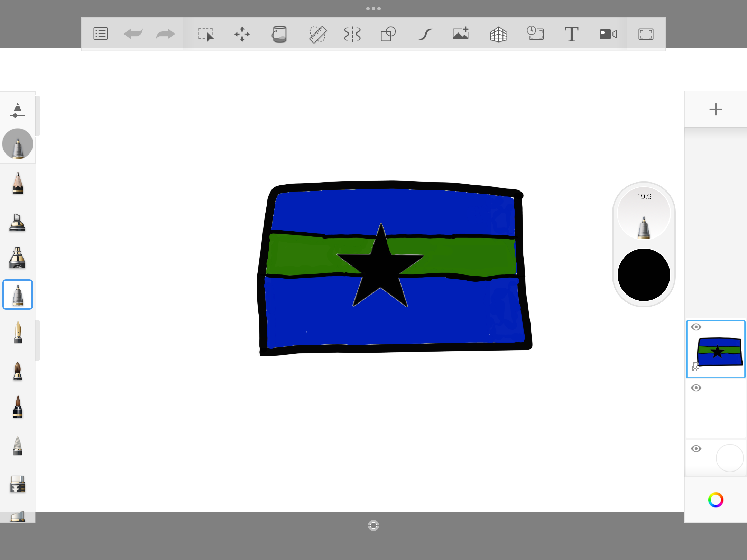
Task: Open the brush properties puck showing 19.9
Action: click(x=644, y=213)
